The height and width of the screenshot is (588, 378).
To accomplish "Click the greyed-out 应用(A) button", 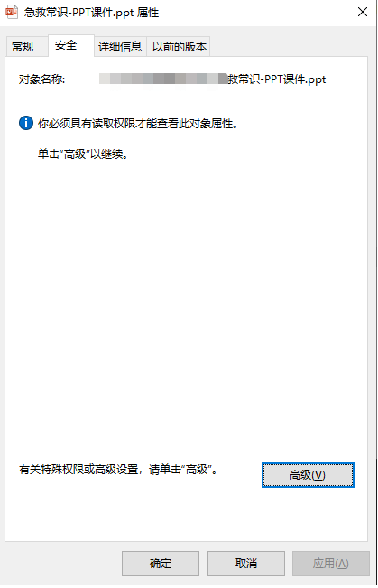I will click(331, 564).
